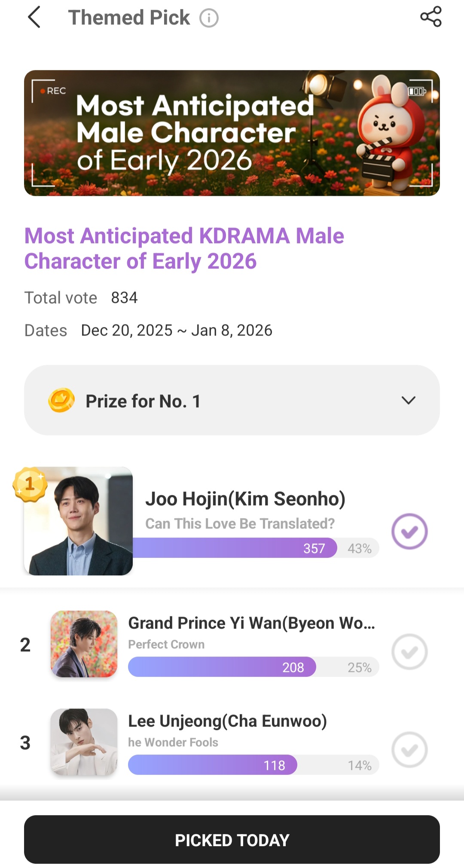
Task: Tap the battery icon on banner
Action: pos(417,91)
